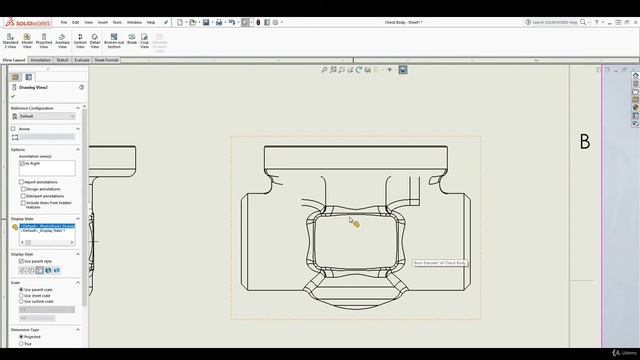The height and width of the screenshot is (360, 640).
Task: Open the Reference Configuration Default dropdown
Action: [47, 116]
